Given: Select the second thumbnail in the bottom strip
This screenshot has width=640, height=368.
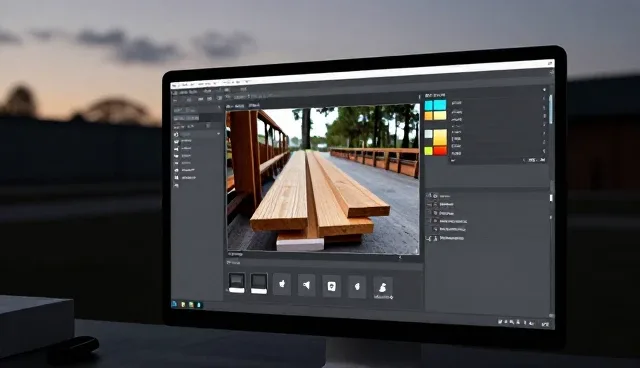Looking at the screenshot, I should 259,283.
